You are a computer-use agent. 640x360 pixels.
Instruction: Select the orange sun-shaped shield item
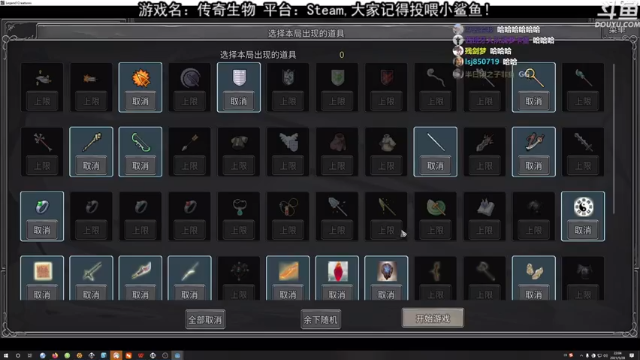pyautogui.click(x=140, y=78)
